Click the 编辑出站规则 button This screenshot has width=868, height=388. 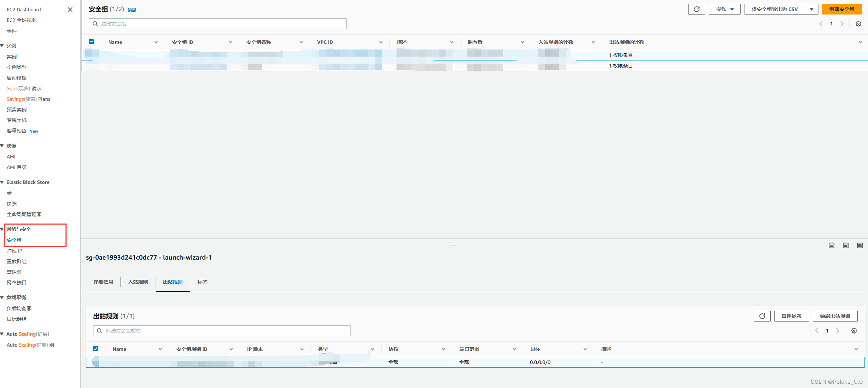(x=835, y=316)
